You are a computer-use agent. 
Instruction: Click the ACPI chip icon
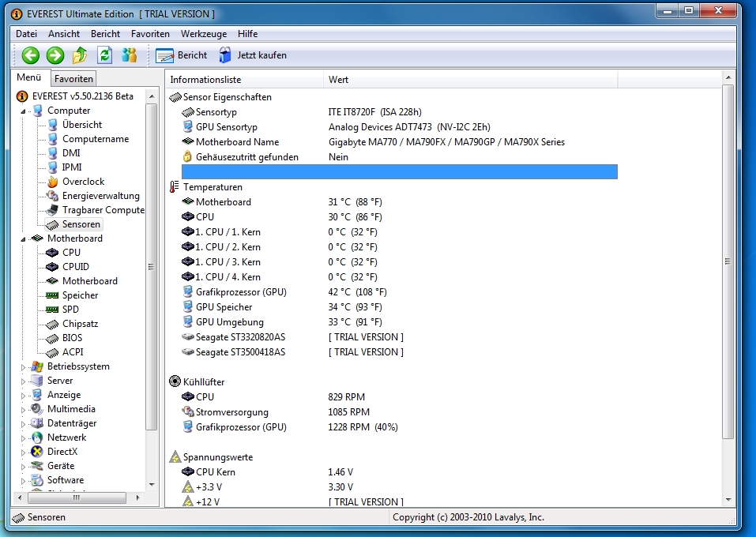coord(52,352)
